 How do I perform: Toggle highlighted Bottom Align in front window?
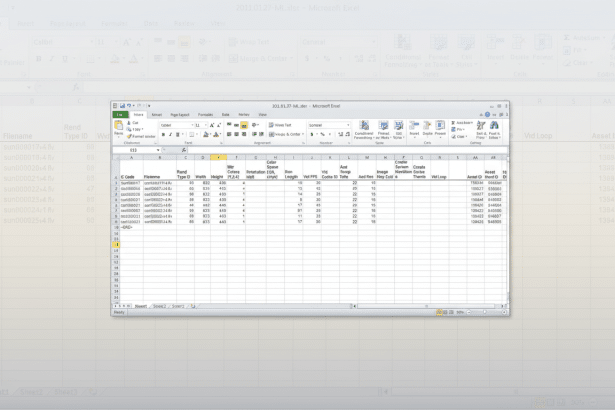pos(244,125)
